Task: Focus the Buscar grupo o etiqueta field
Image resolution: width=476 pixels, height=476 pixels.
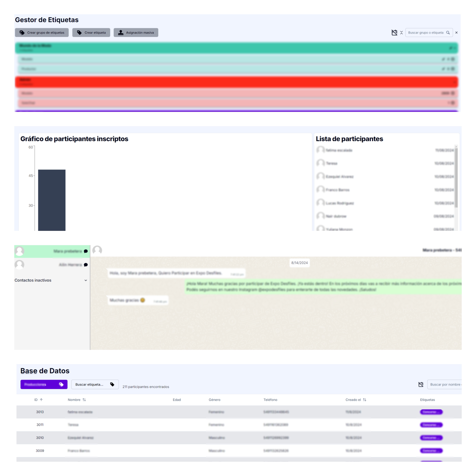Action: tap(429, 33)
